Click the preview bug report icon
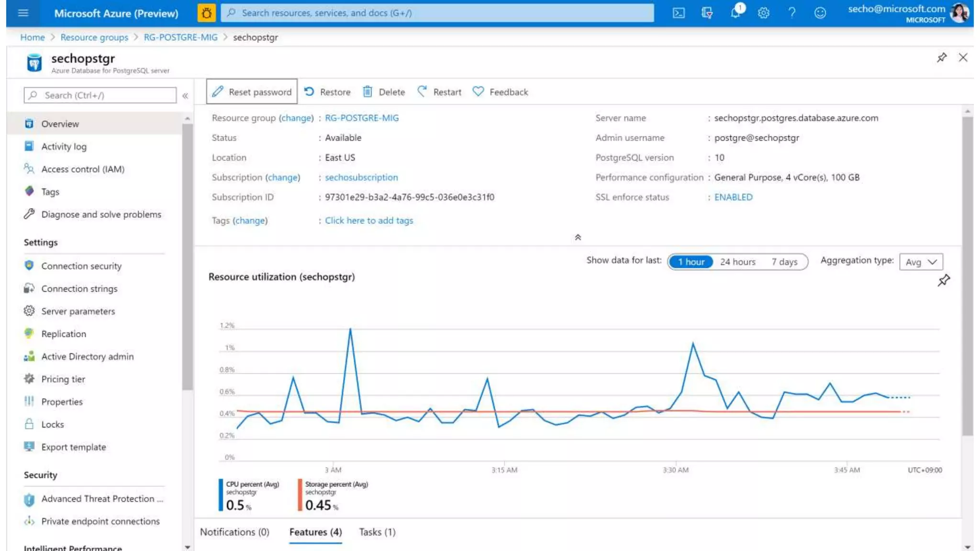 207,13
